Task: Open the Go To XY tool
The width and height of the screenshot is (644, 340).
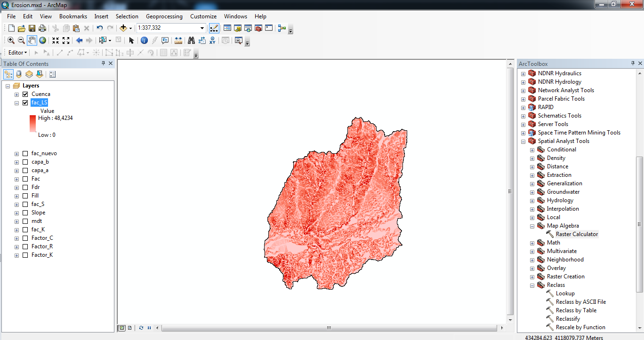Action: [212, 40]
